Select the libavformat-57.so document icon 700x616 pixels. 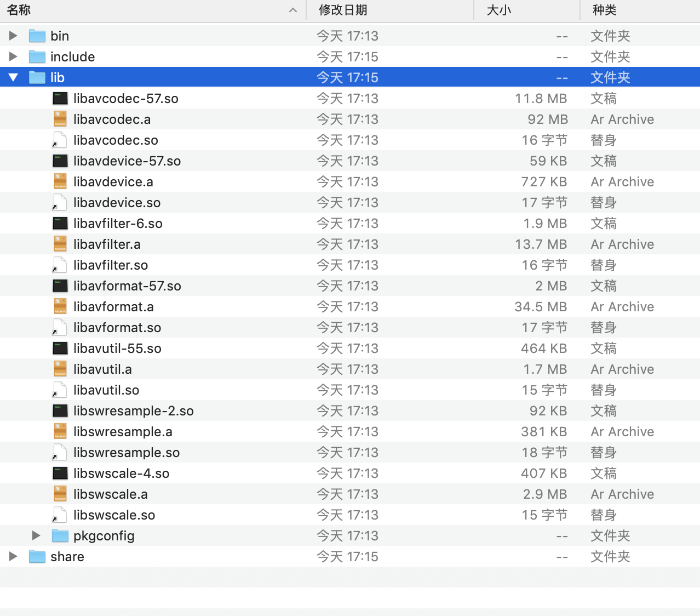coord(60,285)
